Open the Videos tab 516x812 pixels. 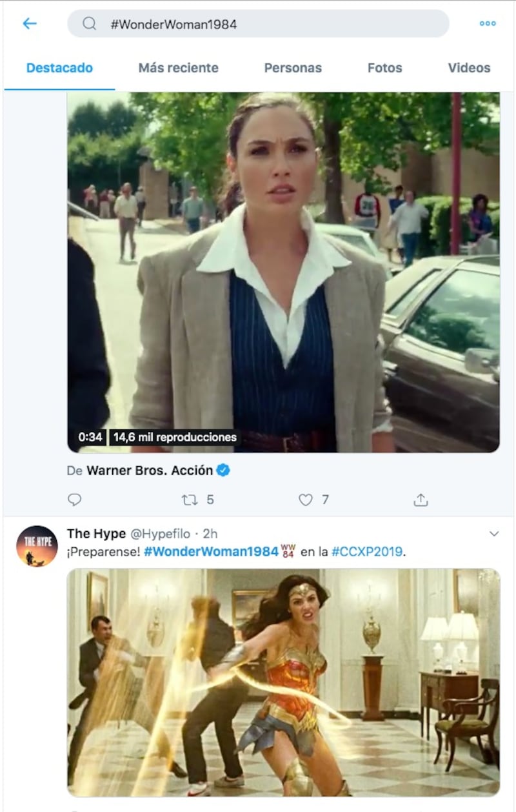[x=469, y=68]
